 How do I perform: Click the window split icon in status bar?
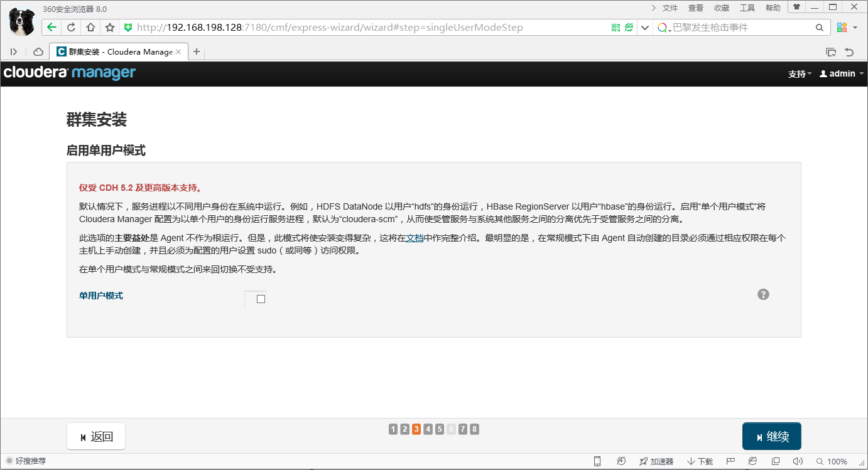776,461
